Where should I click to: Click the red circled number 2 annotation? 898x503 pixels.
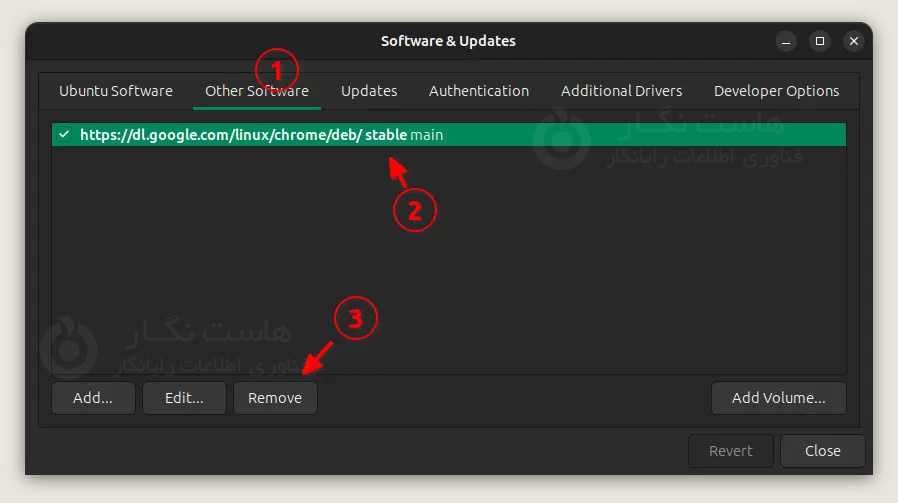pos(415,211)
